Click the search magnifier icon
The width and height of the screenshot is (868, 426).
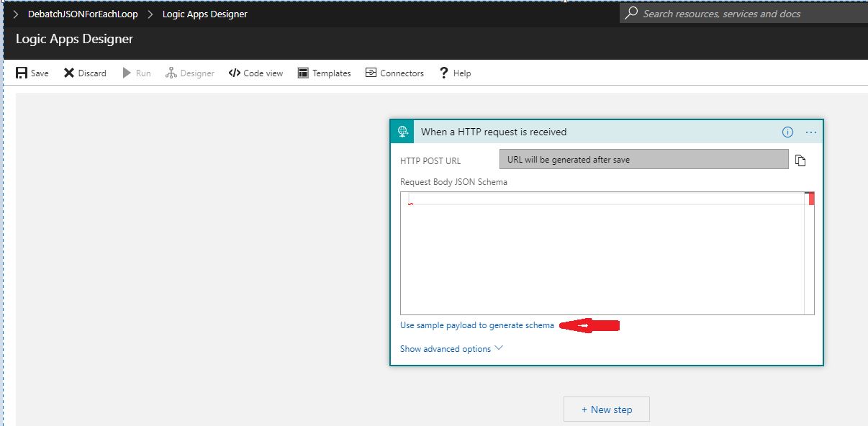click(631, 13)
